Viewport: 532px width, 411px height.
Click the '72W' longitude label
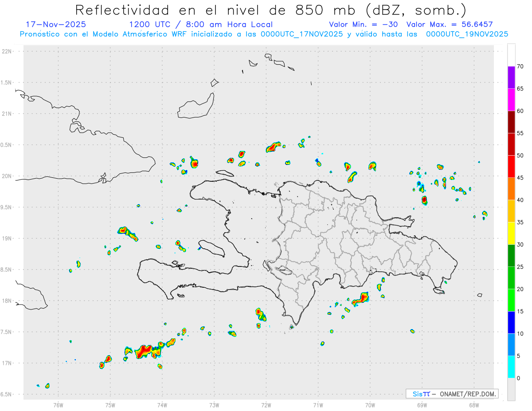coord(266,405)
